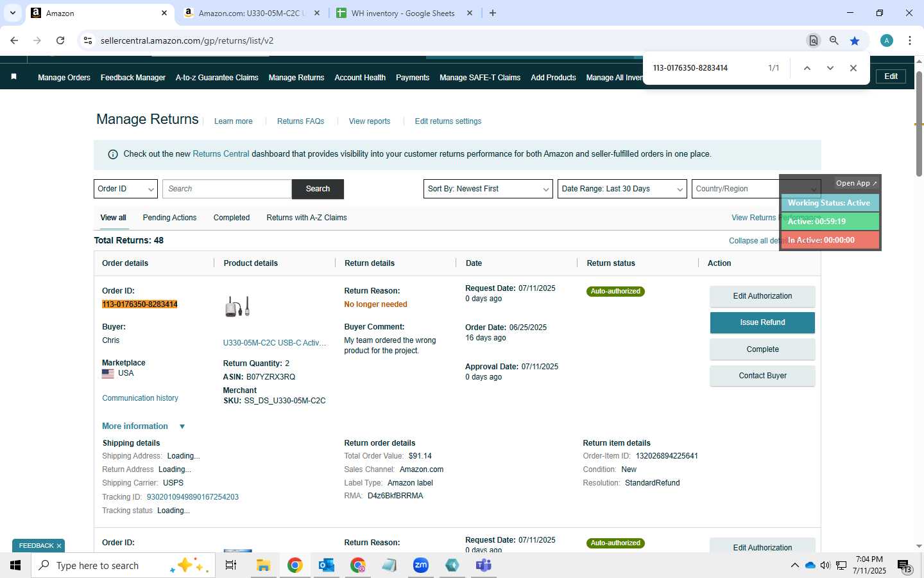Open Sort By: Newest First dropdown
This screenshot has width=924, height=578.
click(x=488, y=189)
